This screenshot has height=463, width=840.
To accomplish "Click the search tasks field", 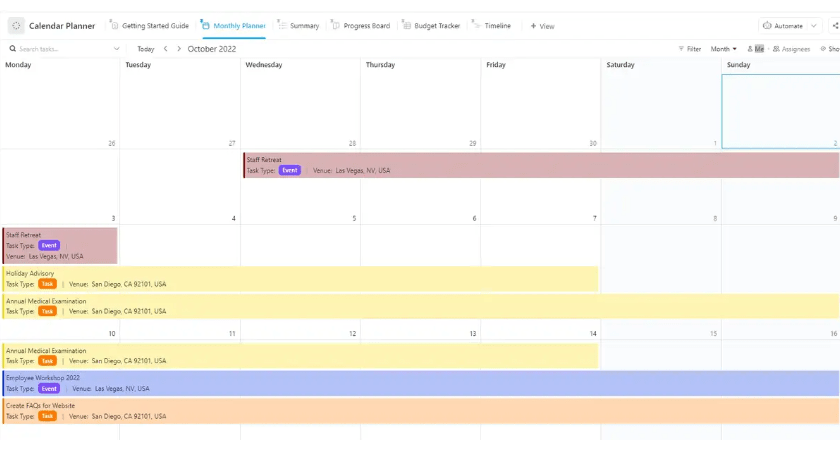I will [x=64, y=49].
